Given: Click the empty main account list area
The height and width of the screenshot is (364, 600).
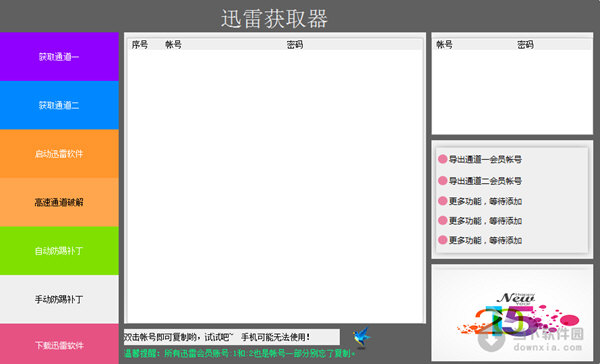Looking at the screenshot, I should (275, 186).
